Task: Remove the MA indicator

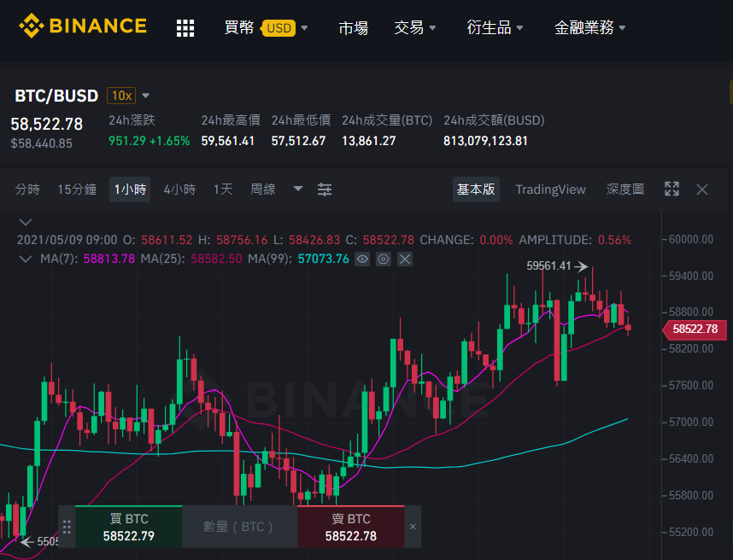Action: [x=405, y=259]
